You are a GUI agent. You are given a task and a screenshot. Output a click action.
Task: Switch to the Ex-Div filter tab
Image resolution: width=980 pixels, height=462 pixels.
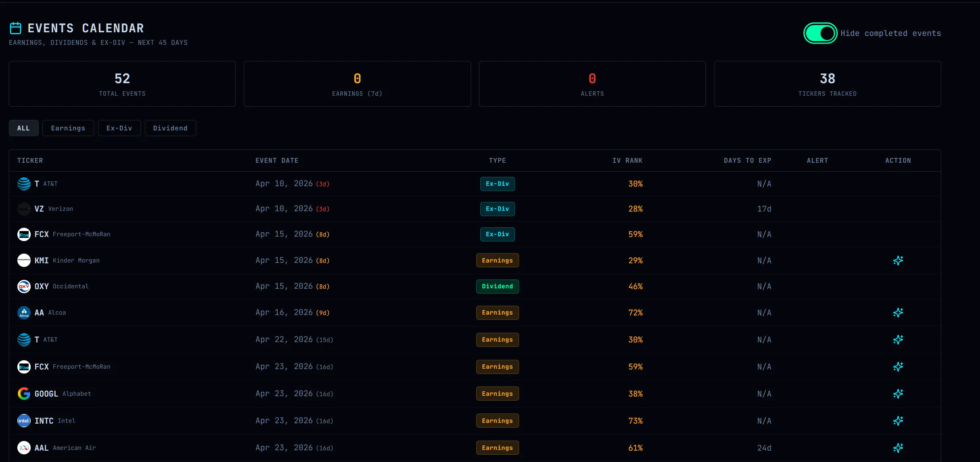pos(119,128)
